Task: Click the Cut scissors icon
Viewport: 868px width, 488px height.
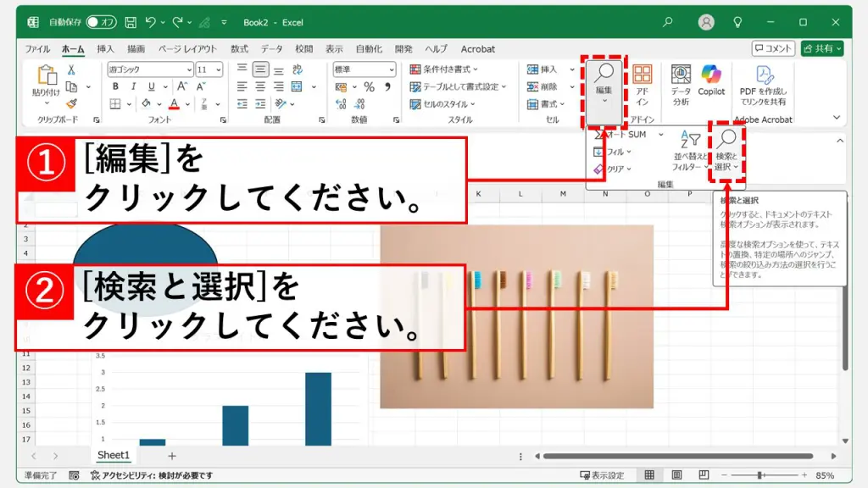Action: coord(71,69)
